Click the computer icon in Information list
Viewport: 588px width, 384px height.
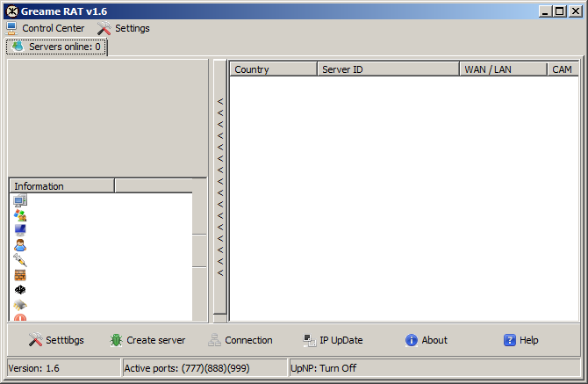point(20,200)
